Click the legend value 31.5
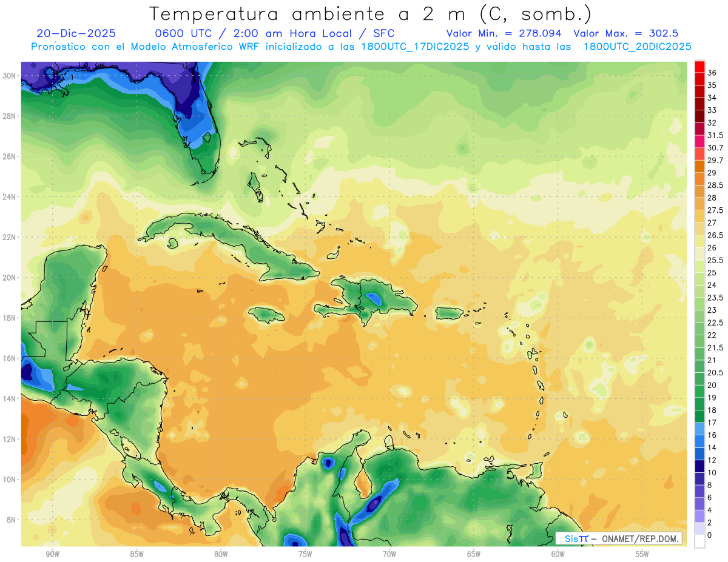Screen dimensions: 728x562 (715, 135)
